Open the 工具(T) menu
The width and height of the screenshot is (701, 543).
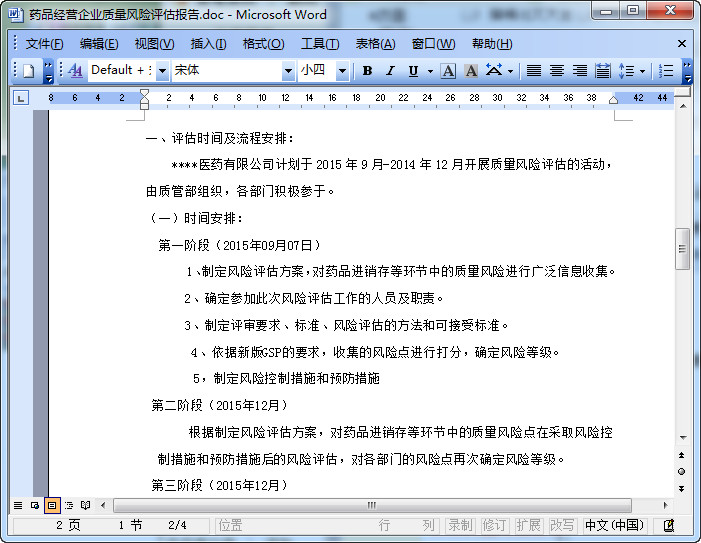point(320,44)
